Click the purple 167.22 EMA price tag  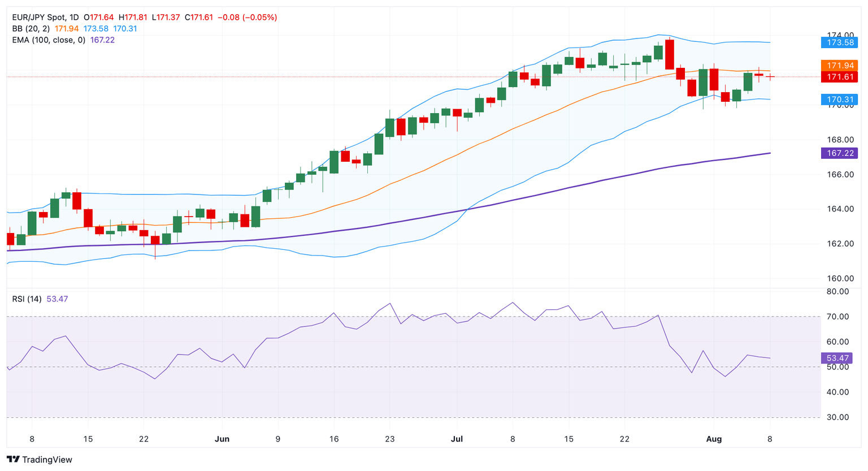[x=839, y=153]
